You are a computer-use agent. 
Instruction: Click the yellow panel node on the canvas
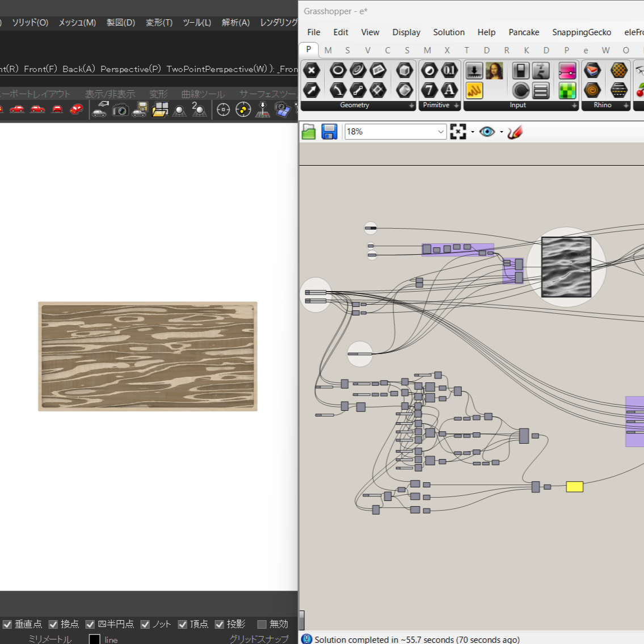pyautogui.click(x=575, y=487)
